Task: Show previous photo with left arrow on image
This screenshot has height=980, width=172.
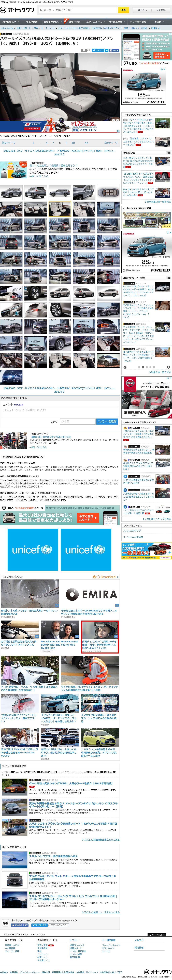Action: coord(4,92)
